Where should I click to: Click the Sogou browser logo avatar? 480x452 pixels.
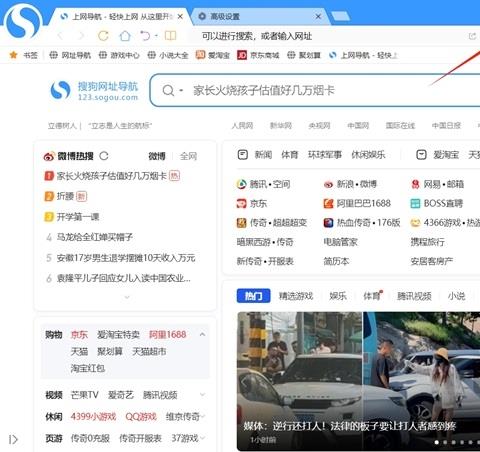22,22
